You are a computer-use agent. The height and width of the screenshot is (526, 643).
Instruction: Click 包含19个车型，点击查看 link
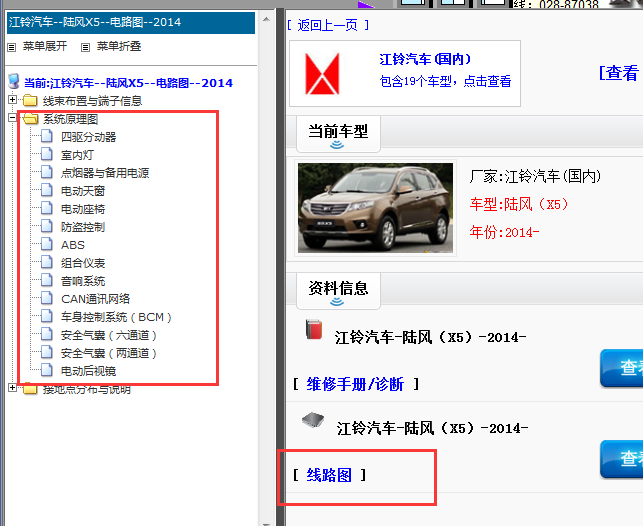coord(445,81)
